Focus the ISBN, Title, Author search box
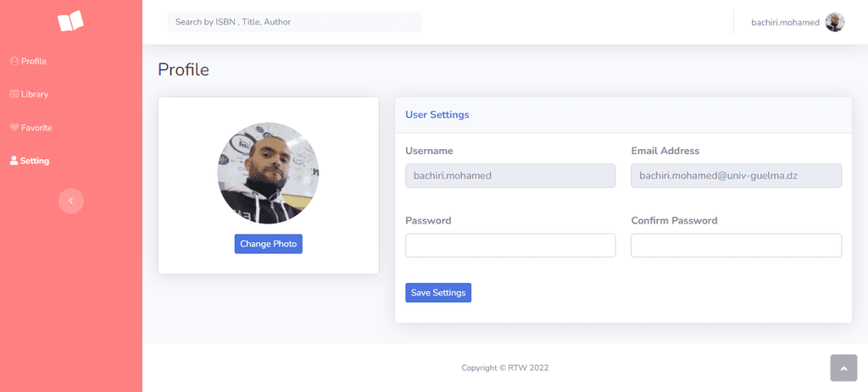 (x=294, y=22)
